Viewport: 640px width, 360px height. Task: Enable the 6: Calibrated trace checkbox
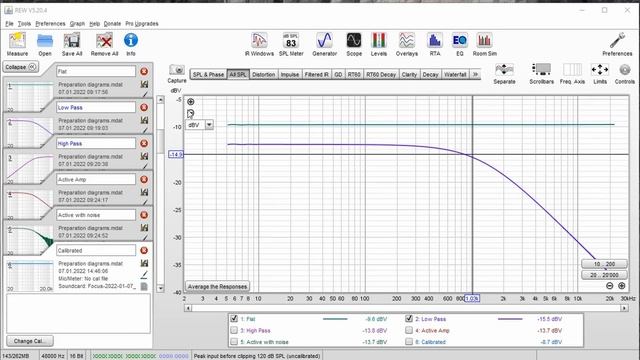pyautogui.click(x=409, y=342)
